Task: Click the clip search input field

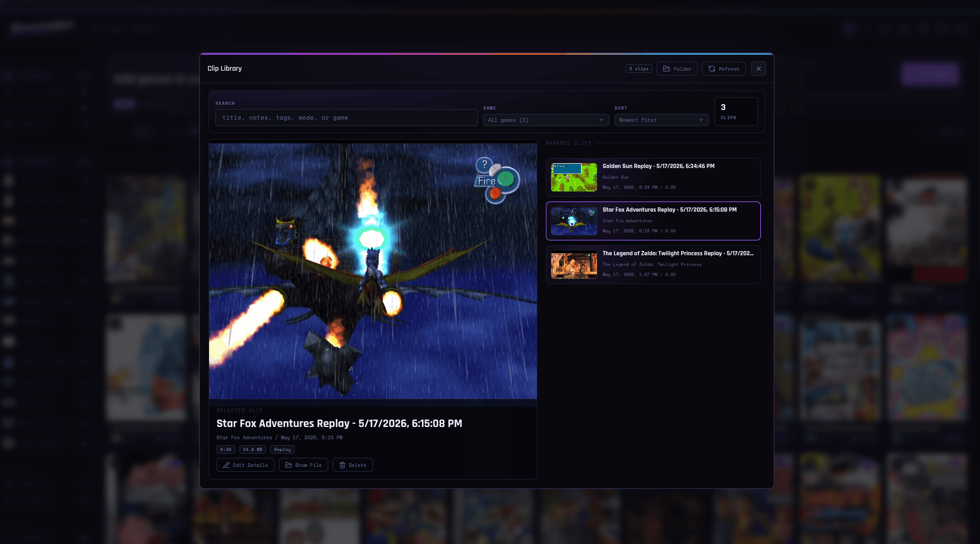Action: (346, 118)
